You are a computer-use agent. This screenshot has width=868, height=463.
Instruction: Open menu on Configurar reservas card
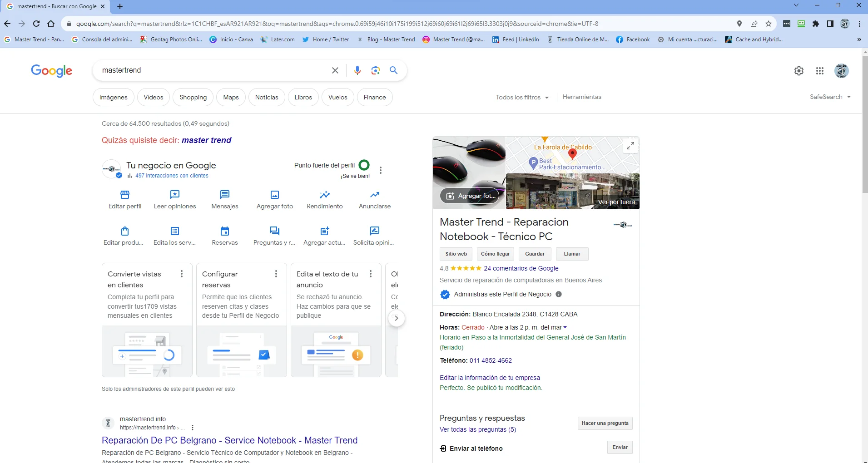(x=276, y=274)
